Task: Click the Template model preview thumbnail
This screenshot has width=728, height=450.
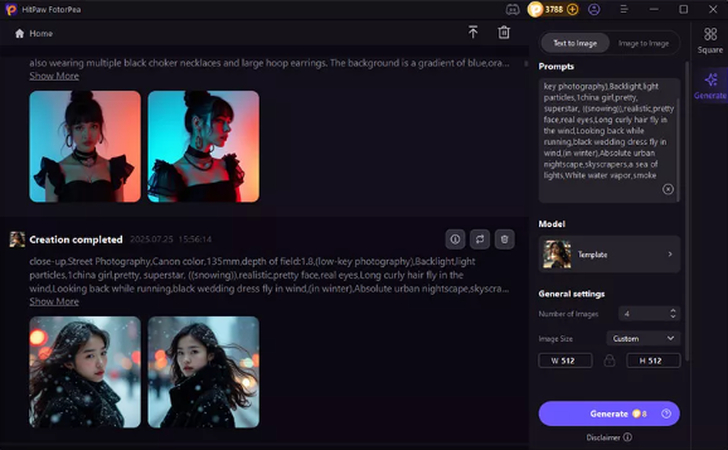Action: pyautogui.click(x=557, y=254)
